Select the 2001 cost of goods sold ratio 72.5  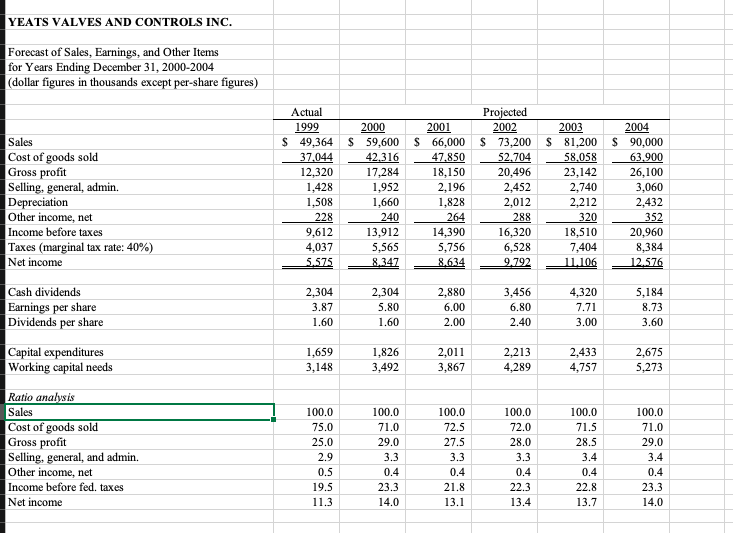454,427
